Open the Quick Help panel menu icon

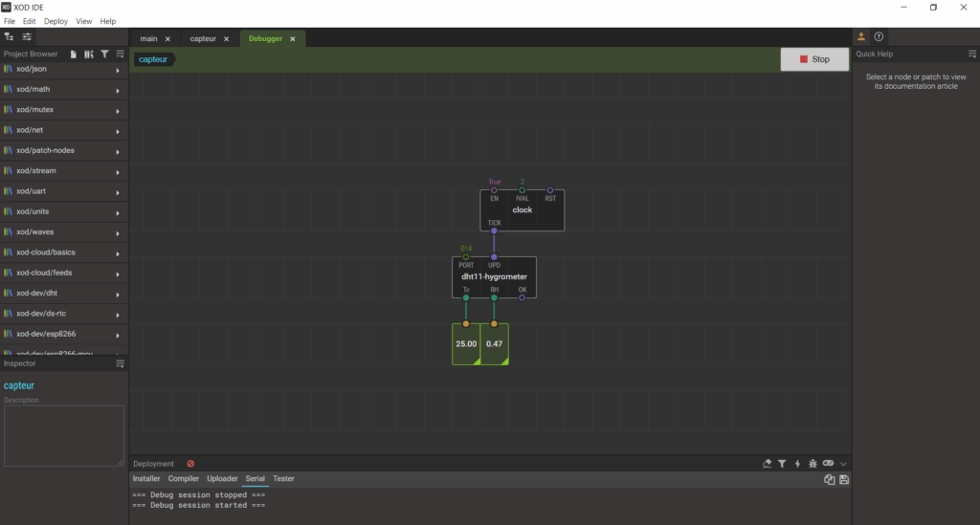click(x=972, y=55)
